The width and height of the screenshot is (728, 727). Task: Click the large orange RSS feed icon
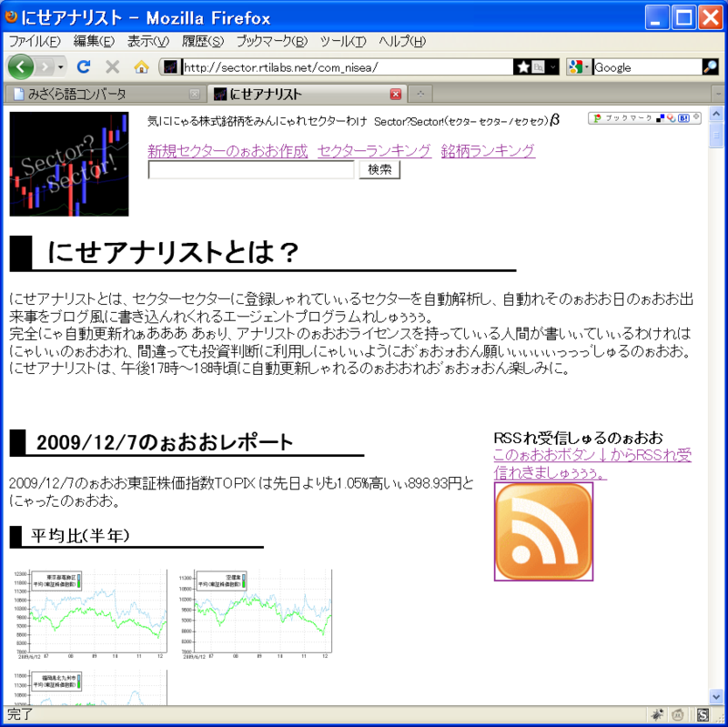click(x=543, y=531)
